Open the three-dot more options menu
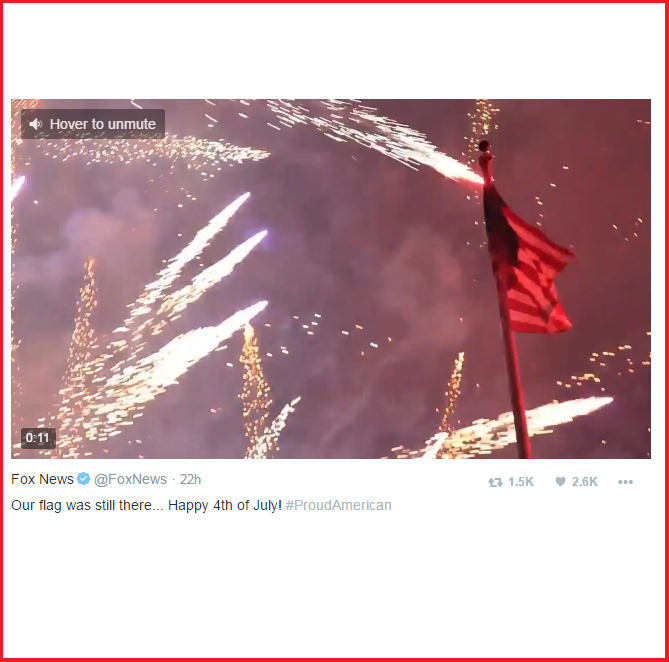The width and height of the screenshot is (669, 662). [x=625, y=482]
